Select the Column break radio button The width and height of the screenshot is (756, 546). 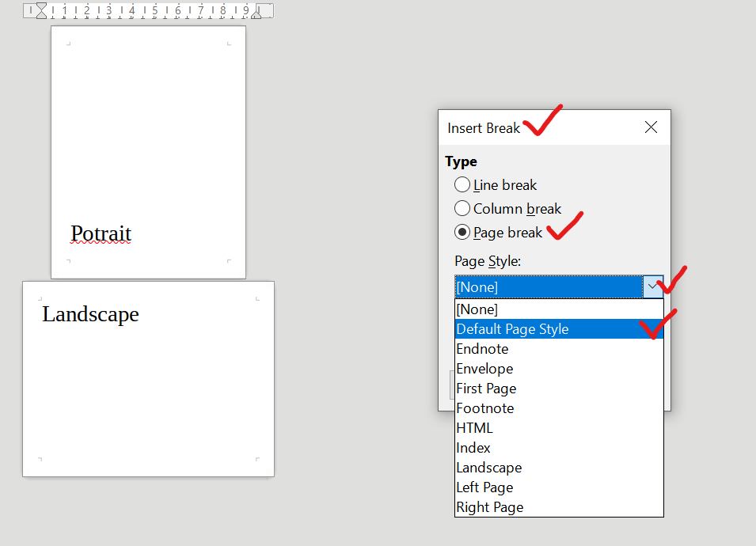(x=462, y=208)
